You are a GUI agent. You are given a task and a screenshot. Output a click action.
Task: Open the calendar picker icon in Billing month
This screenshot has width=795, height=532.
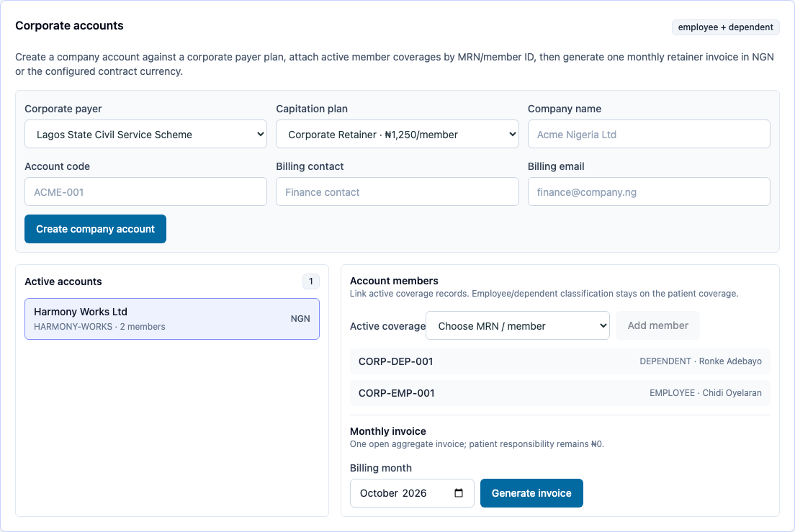pos(458,493)
